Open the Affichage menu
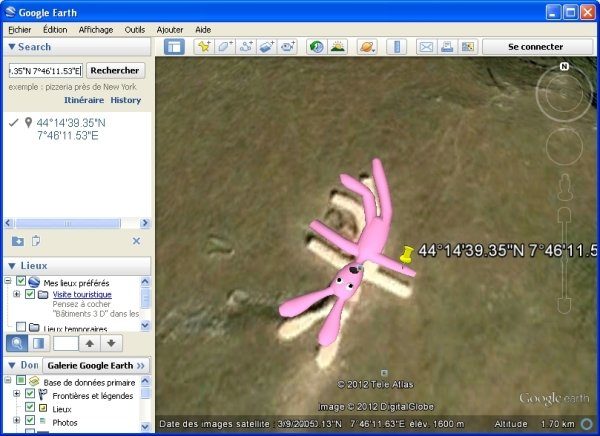 pyautogui.click(x=96, y=29)
